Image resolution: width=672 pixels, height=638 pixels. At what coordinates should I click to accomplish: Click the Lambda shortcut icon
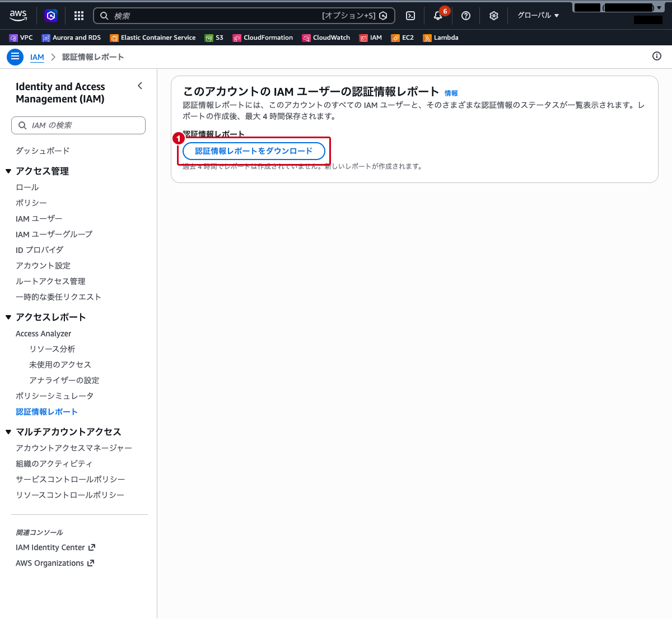427,38
